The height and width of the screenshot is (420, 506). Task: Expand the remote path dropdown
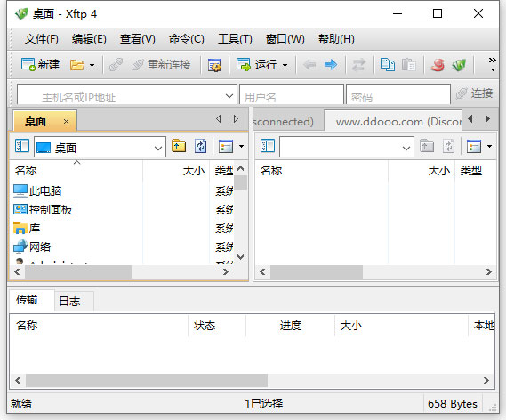pos(406,149)
